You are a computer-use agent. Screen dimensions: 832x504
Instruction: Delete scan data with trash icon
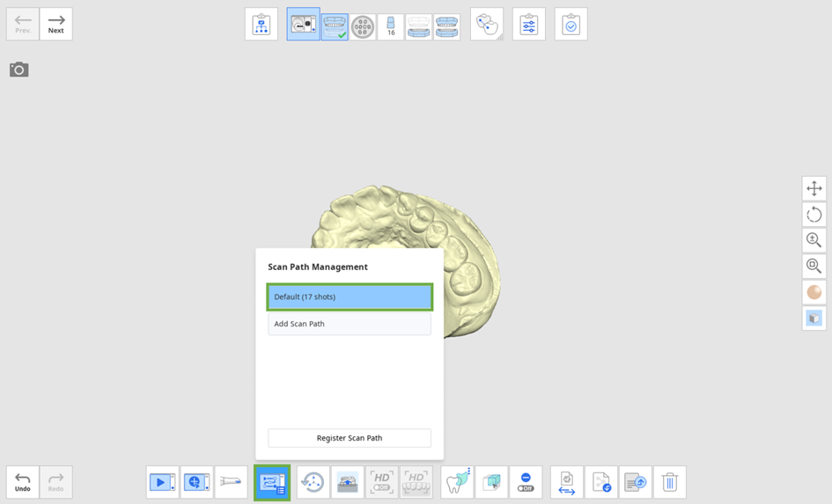[x=670, y=482]
